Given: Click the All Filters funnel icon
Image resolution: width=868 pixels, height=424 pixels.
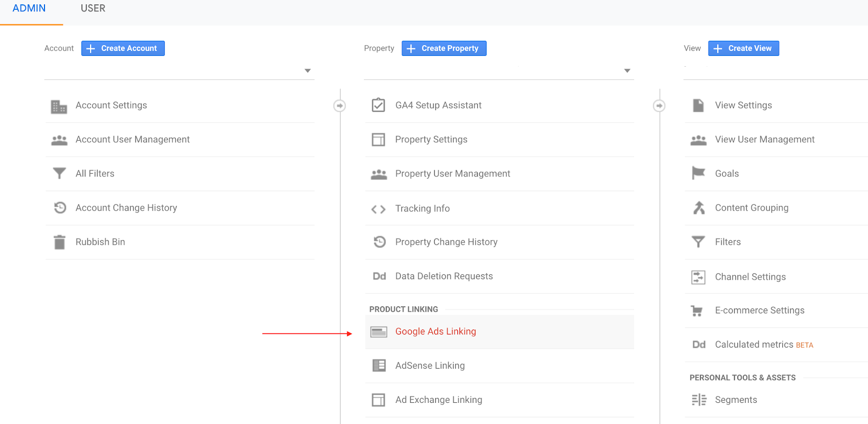Looking at the screenshot, I should coord(59,173).
